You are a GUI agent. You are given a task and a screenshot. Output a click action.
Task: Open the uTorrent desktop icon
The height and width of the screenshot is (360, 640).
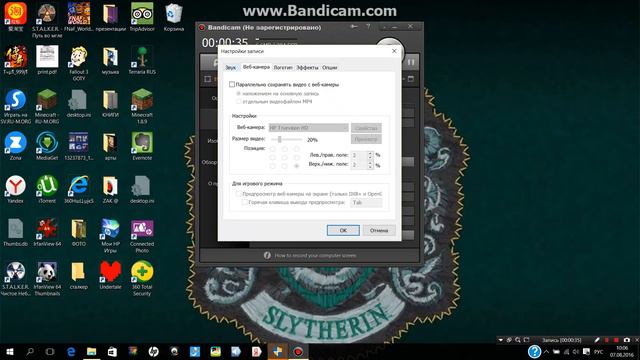pyautogui.click(x=47, y=189)
